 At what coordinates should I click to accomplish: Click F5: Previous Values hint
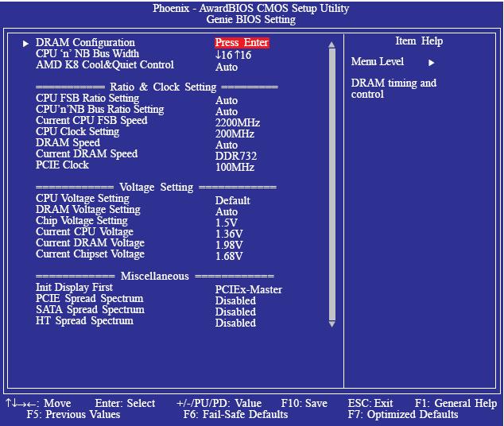[73, 415]
